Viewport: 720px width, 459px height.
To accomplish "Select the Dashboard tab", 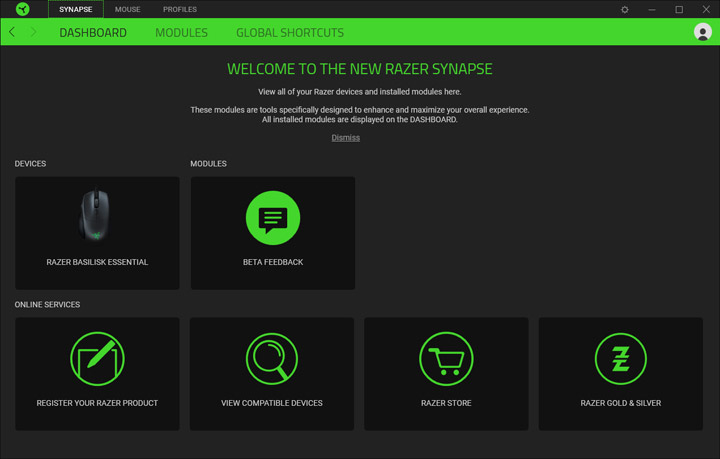I will [93, 33].
